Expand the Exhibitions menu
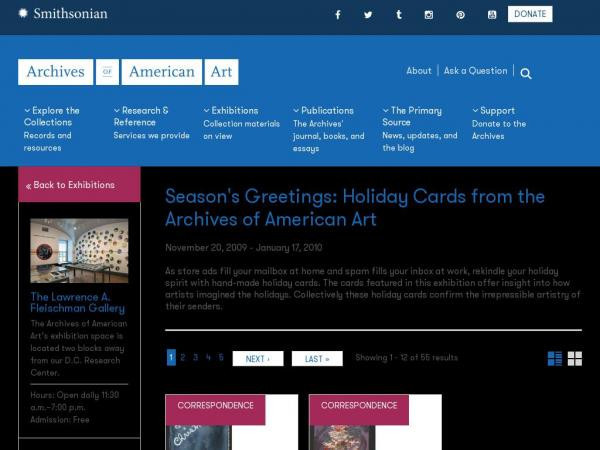Viewport: 600px width, 450px height. click(x=231, y=111)
